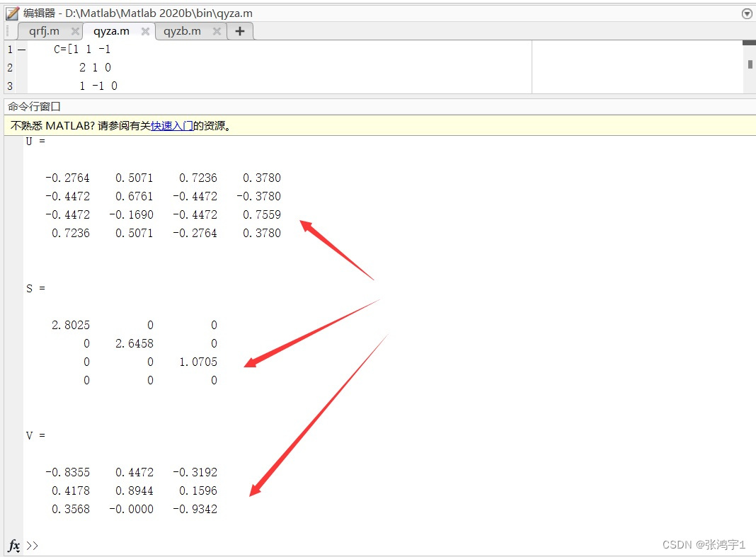Switch to the qrfj.m tab

(45, 30)
